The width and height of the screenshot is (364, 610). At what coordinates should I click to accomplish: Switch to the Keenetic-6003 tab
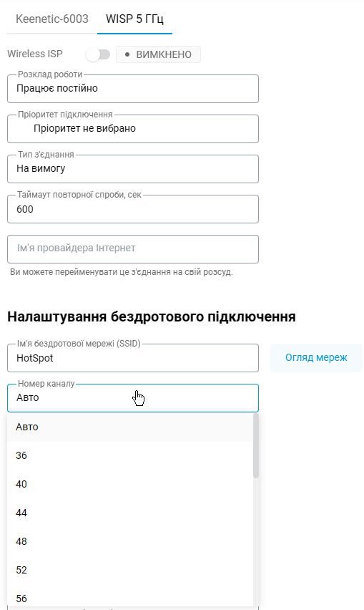click(52, 19)
